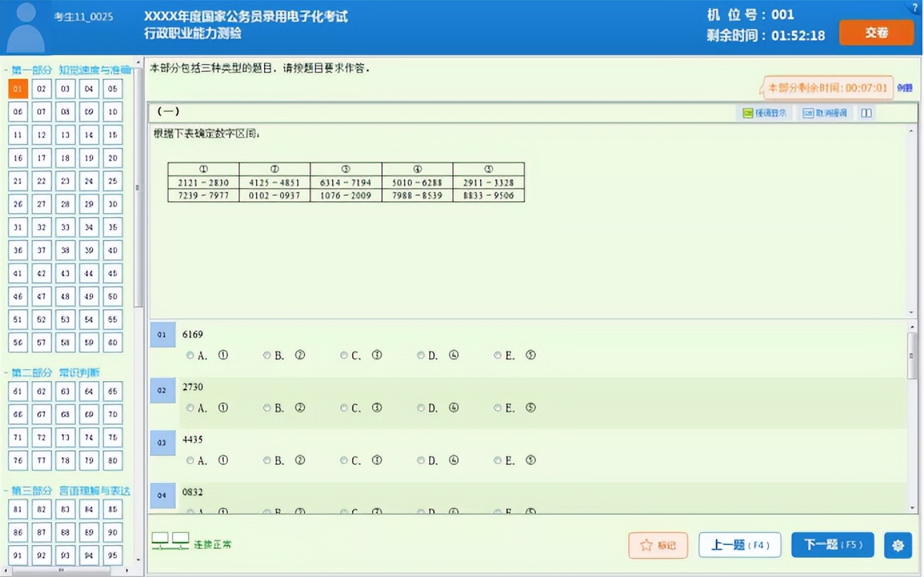
Task: Click passage pane scroll-down arrow
Action: tap(911, 312)
